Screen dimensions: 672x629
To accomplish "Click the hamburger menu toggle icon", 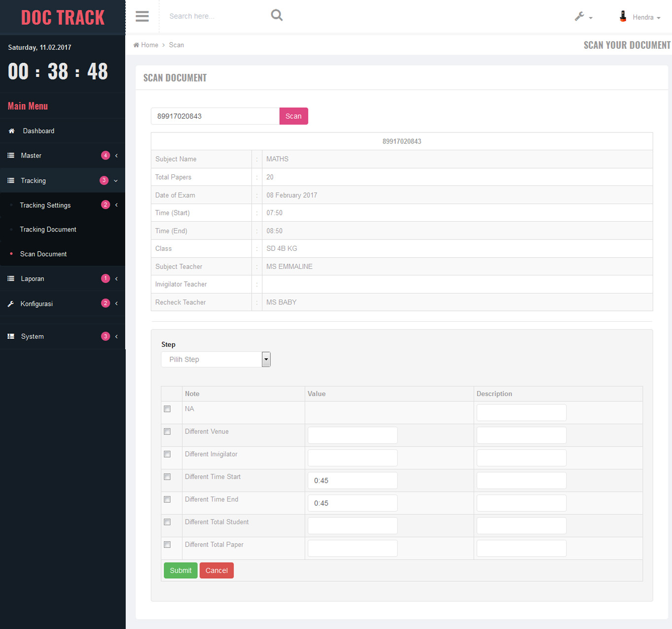I will click(142, 16).
